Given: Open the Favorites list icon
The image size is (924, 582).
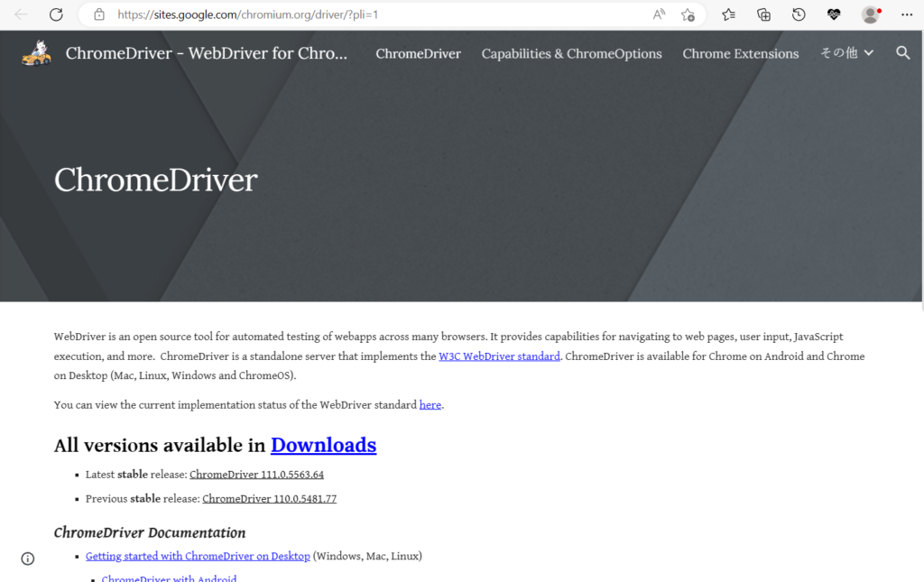Looking at the screenshot, I should point(728,14).
